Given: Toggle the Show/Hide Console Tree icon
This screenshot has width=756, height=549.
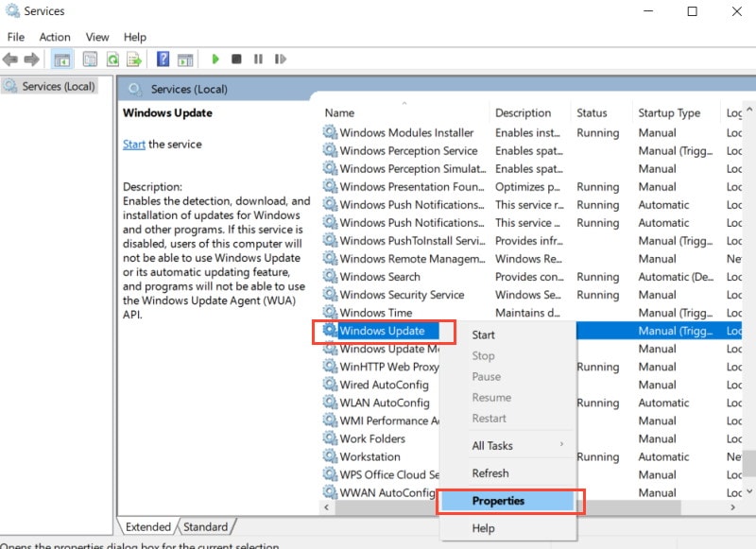Looking at the screenshot, I should pos(62,60).
